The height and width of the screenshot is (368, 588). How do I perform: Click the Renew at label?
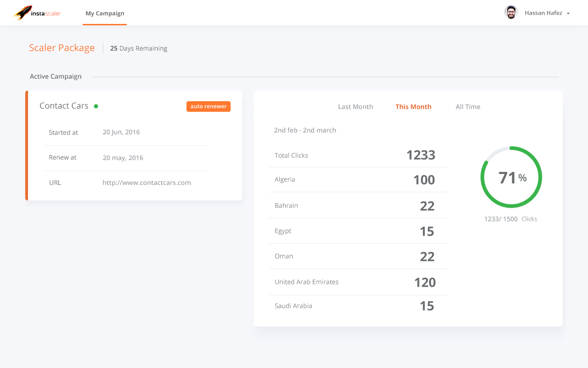(x=62, y=157)
